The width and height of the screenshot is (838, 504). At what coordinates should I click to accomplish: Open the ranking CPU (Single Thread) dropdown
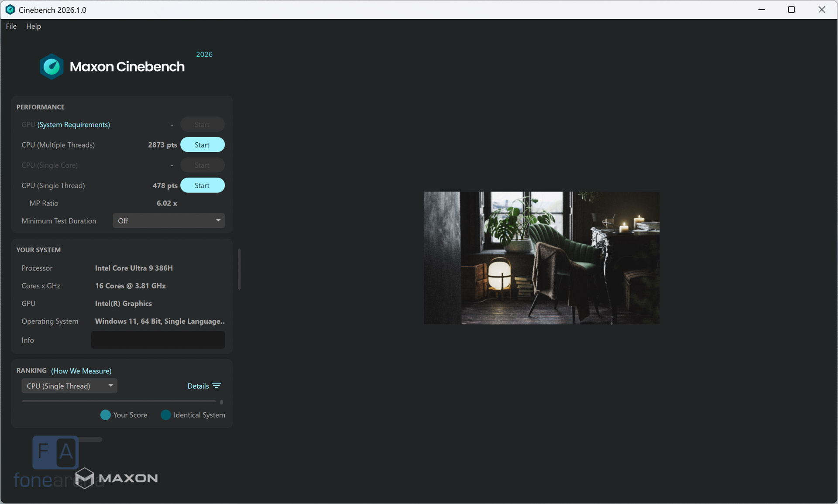(69, 386)
